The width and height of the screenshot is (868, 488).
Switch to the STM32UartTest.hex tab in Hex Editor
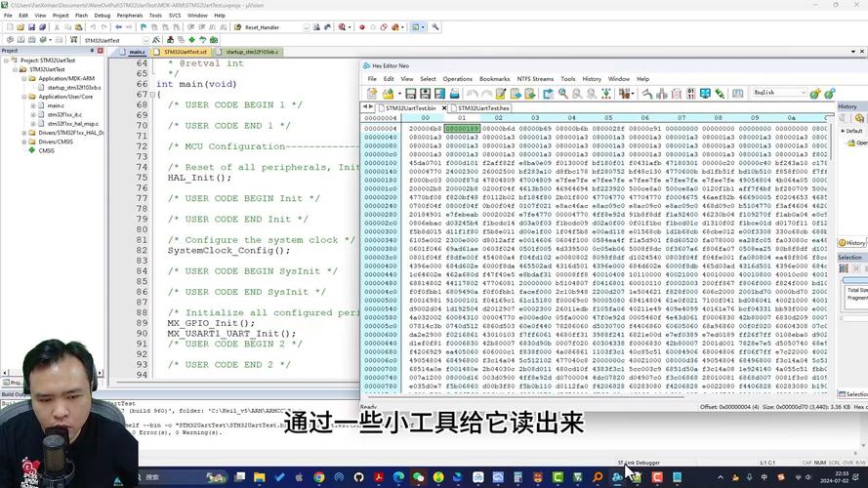pyautogui.click(x=480, y=108)
